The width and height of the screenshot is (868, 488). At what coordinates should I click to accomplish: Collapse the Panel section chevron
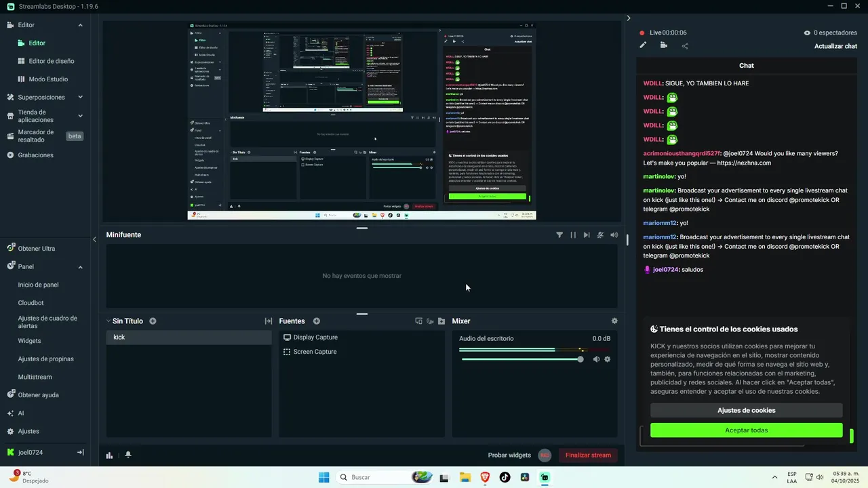pyautogui.click(x=80, y=267)
